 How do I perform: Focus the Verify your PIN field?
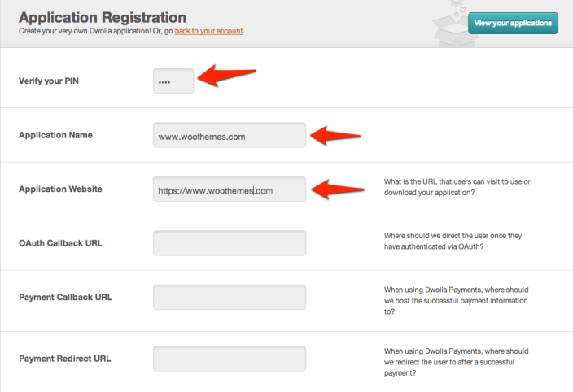173,81
